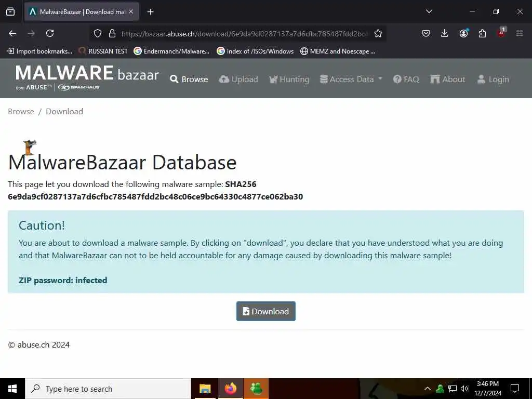The width and height of the screenshot is (532, 399).
Task: Open the Firefox account icon
Action: coord(463,33)
